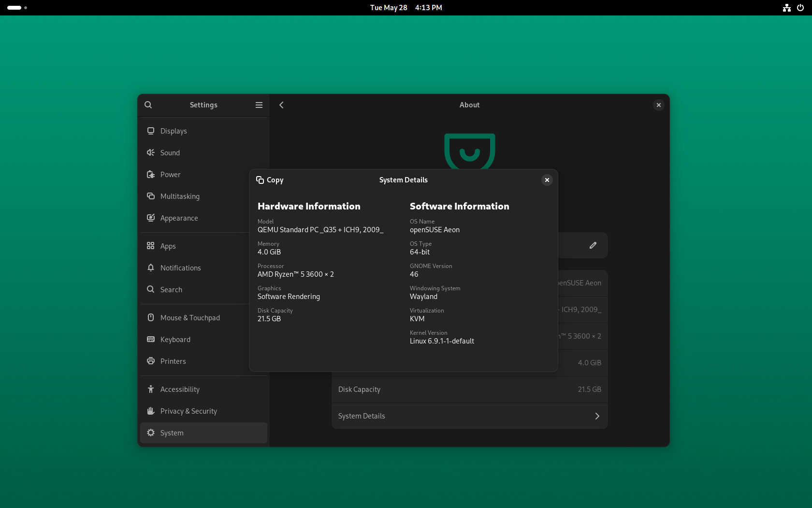The height and width of the screenshot is (508, 812).
Task: Click the Mouse & Touchpad icon
Action: [x=151, y=318]
